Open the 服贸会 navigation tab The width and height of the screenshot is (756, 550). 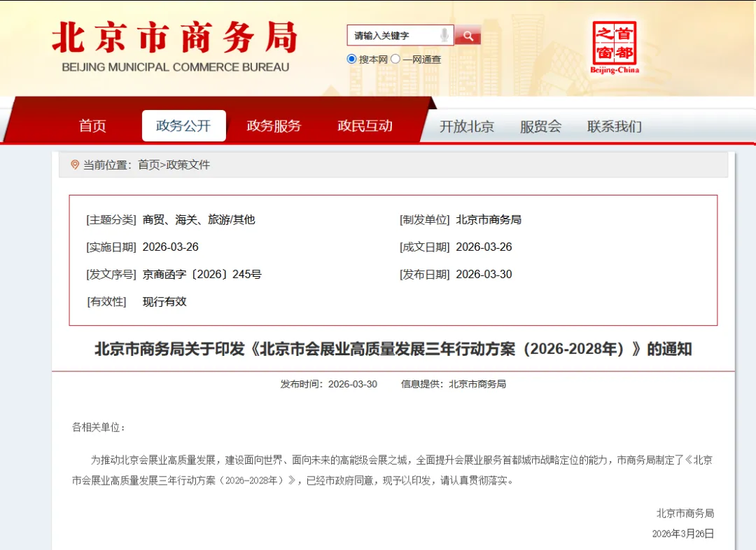pyautogui.click(x=540, y=126)
